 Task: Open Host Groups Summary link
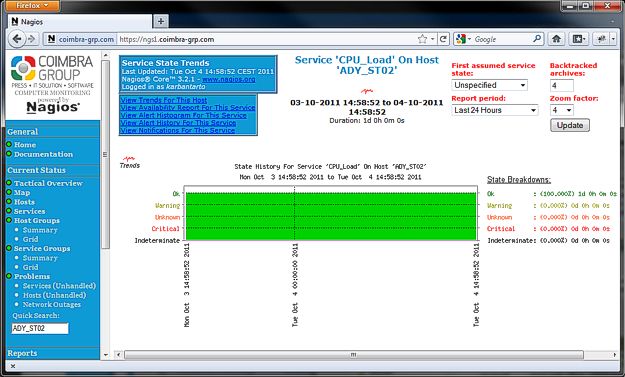pos(40,230)
